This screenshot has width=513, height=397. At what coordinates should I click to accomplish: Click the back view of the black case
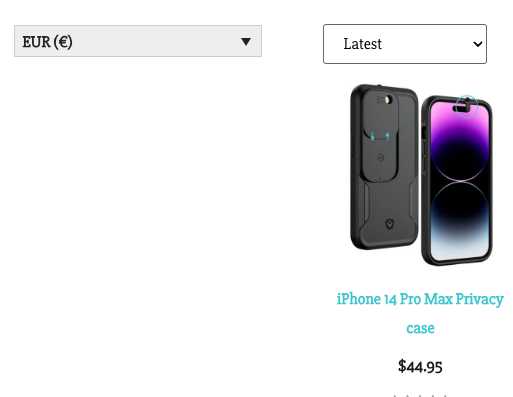[384, 167]
